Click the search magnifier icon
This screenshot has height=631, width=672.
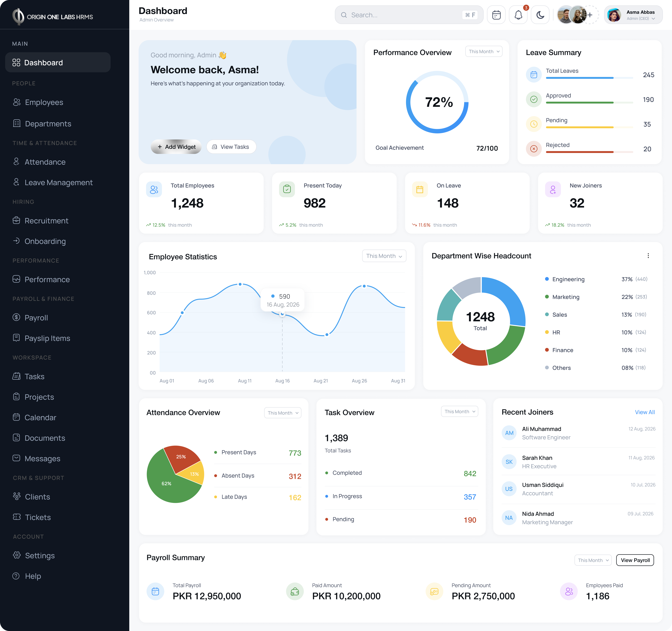pos(344,15)
